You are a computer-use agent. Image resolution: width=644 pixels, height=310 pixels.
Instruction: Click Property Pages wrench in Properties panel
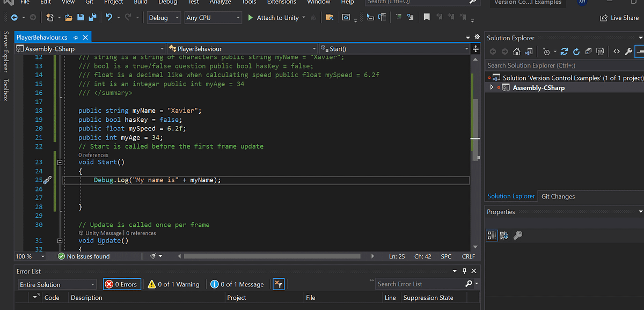click(x=518, y=235)
